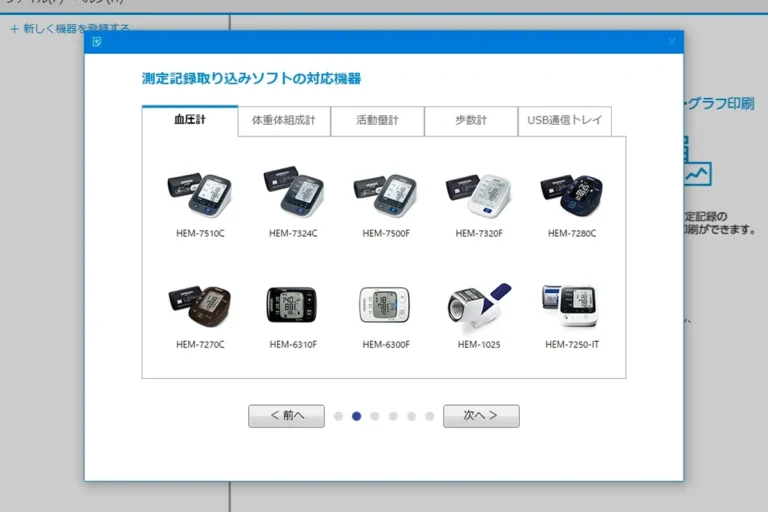The width and height of the screenshot is (768, 512).
Task: Select the 血圧計 tab
Action: coord(190,120)
